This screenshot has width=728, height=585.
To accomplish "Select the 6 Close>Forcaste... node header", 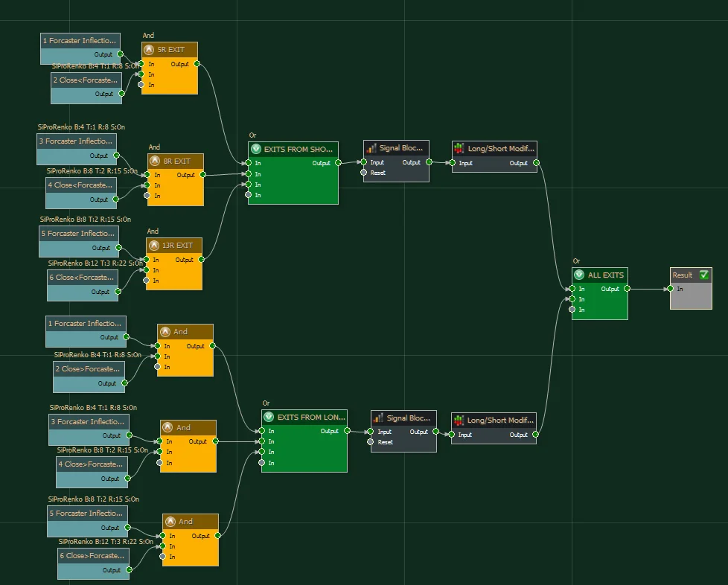I will point(93,555).
